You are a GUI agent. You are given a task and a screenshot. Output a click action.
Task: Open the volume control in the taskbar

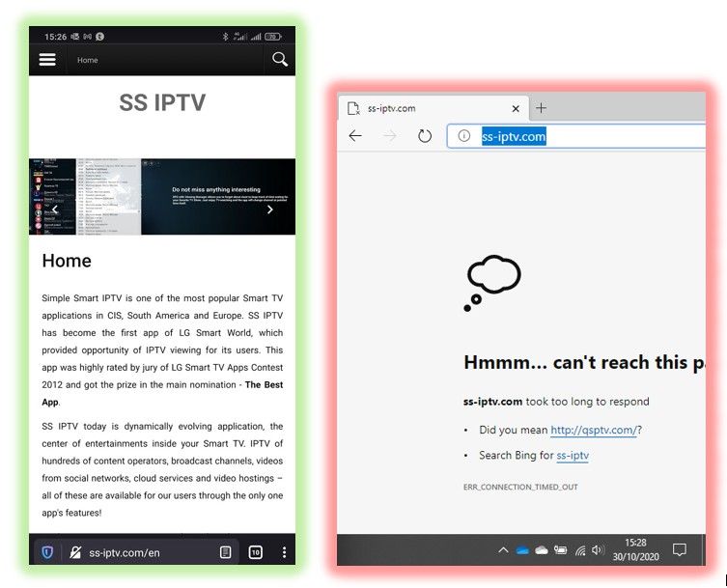[598, 550]
